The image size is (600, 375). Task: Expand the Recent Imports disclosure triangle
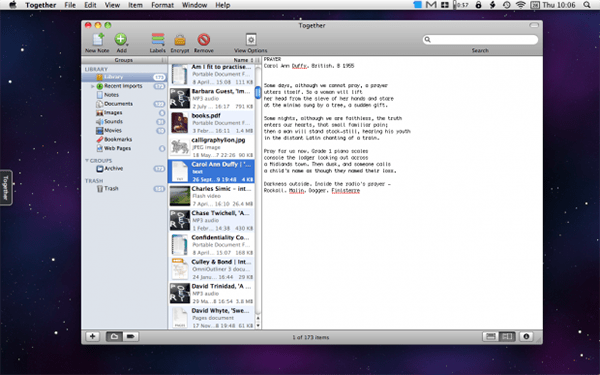coord(93,86)
